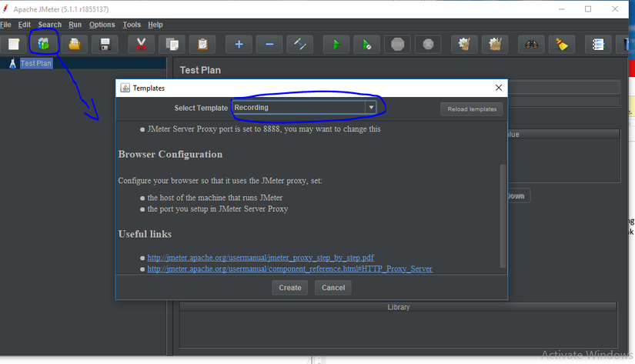The image size is (635, 364).
Task: Open the Options menu
Action: 102,25
